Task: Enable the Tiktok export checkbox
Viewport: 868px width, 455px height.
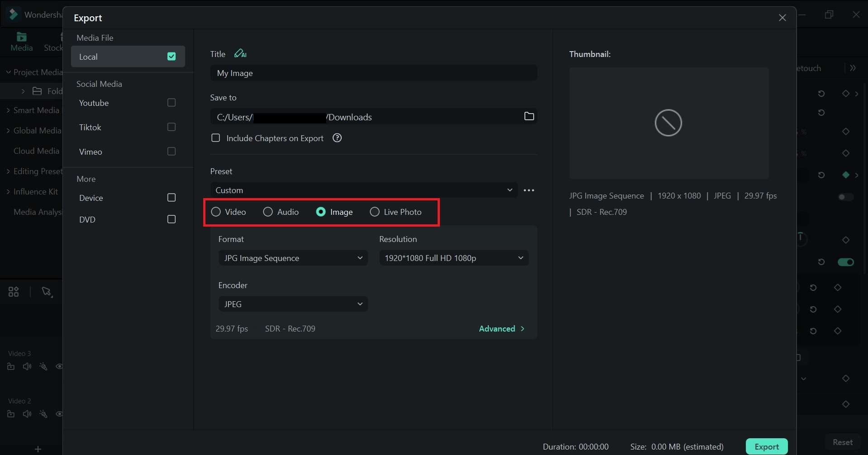Action: tap(172, 127)
